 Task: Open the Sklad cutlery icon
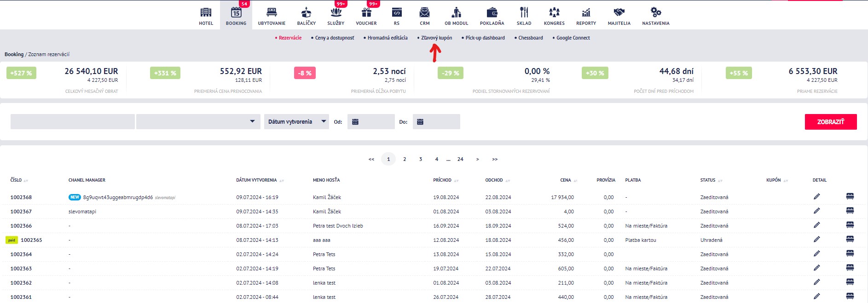(x=524, y=12)
